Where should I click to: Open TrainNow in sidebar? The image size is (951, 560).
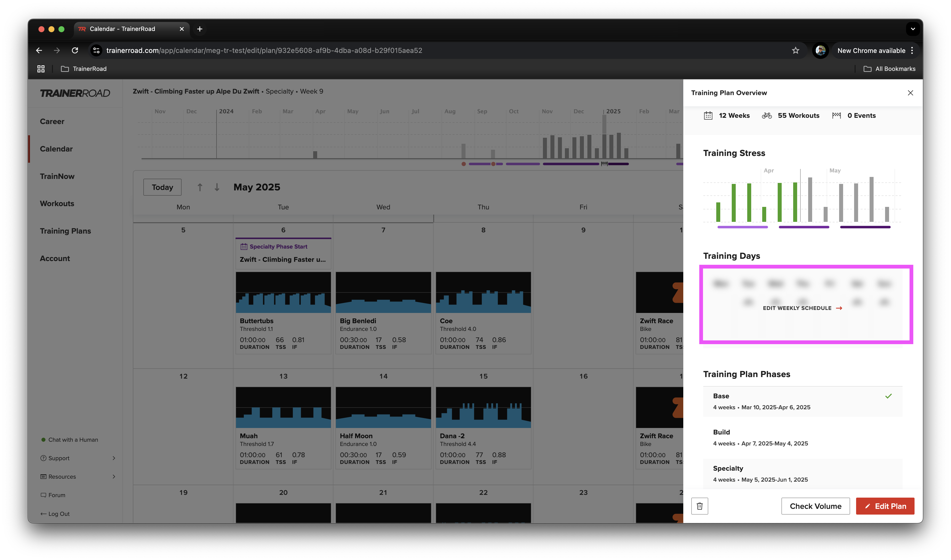(57, 176)
